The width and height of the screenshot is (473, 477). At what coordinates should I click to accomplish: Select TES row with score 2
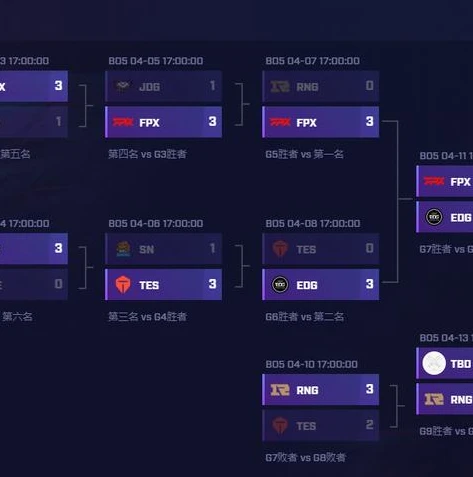click(x=321, y=425)
